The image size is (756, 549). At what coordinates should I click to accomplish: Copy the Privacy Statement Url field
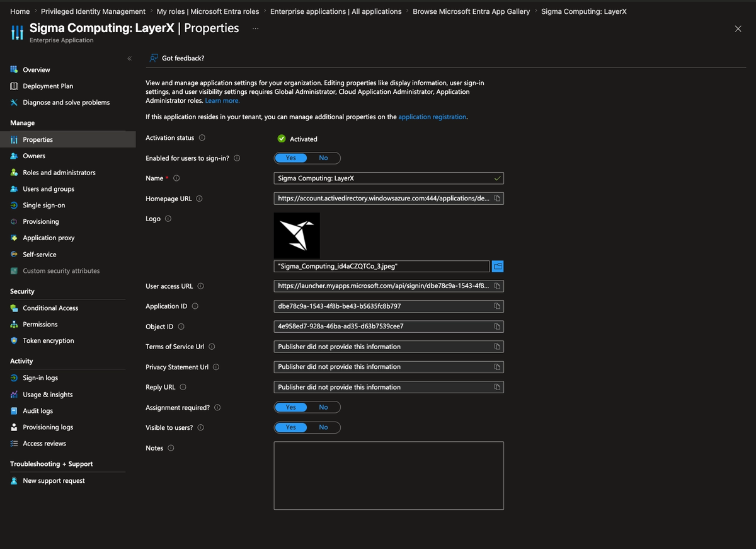497,367
